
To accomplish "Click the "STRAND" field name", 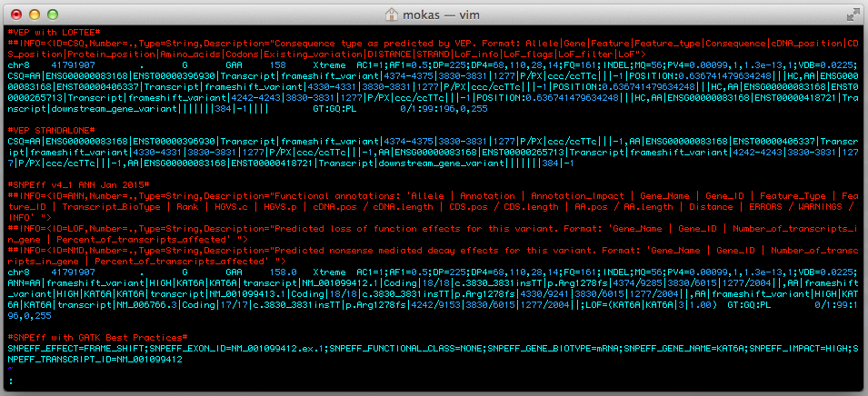I will pyautogui.click(x=433, y=54).
